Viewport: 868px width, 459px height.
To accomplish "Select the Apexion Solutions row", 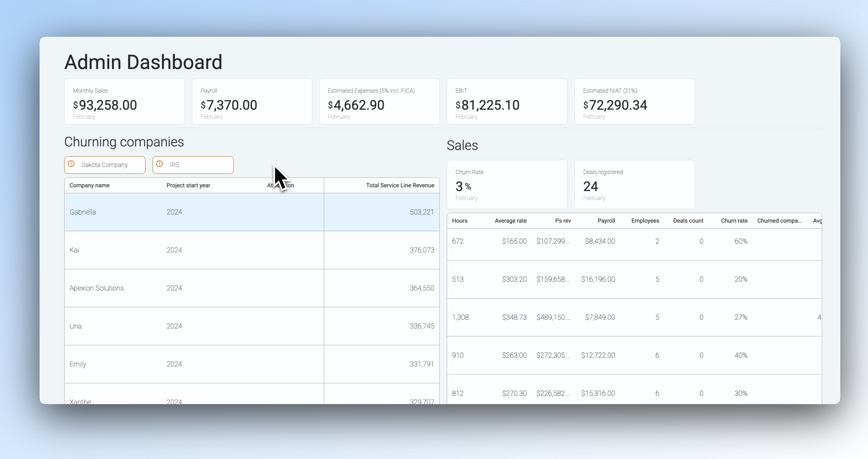I will tap(252, 288).
